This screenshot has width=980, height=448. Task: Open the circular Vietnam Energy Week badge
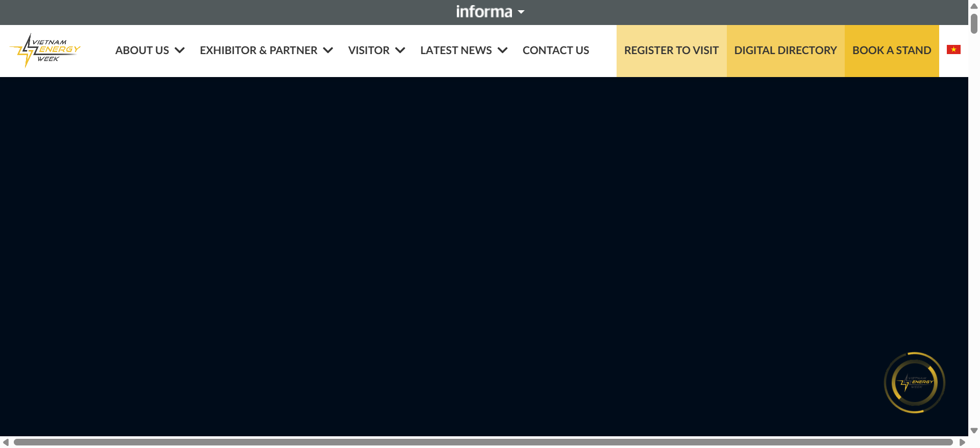tap(915, 383)
